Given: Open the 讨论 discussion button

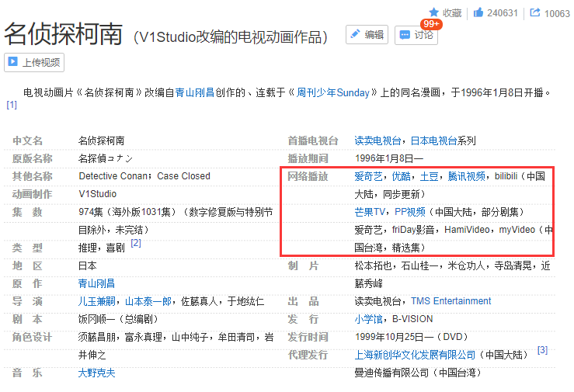Looking at the screenshot, I should pos(416,36).
